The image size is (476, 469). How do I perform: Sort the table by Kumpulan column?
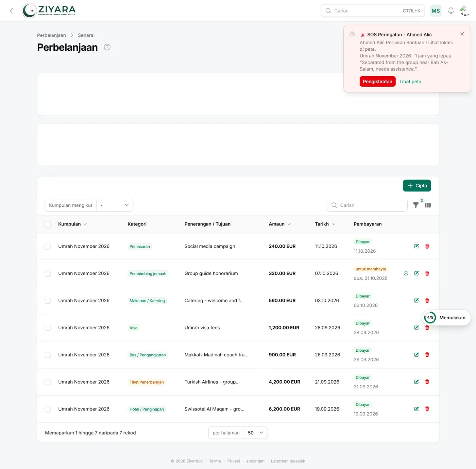(72, 224)
